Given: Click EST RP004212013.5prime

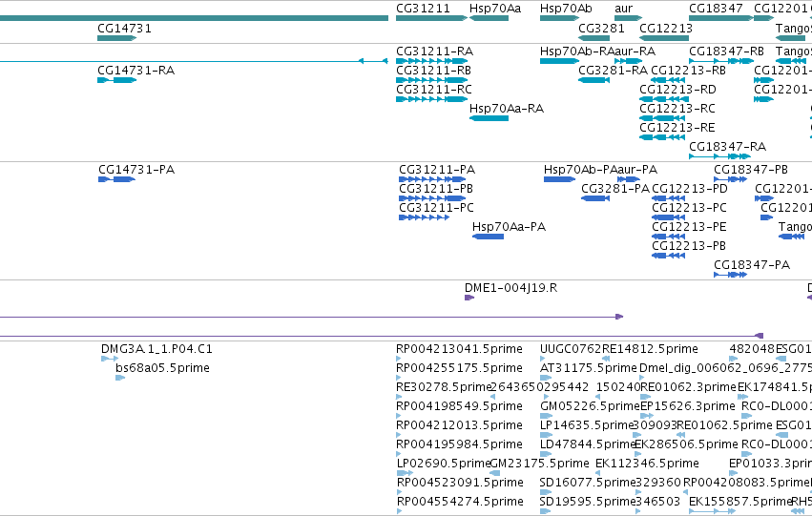Looking at the screenshot, I should coord(399,435).
